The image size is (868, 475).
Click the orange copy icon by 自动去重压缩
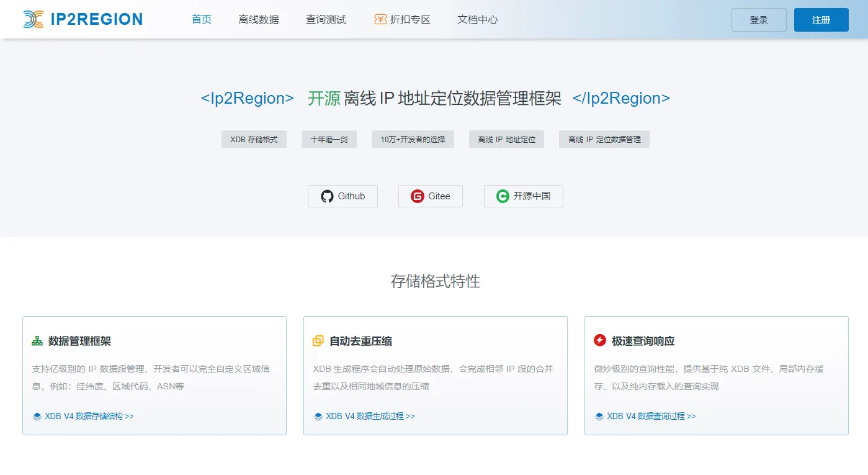(x=318, y=341)
